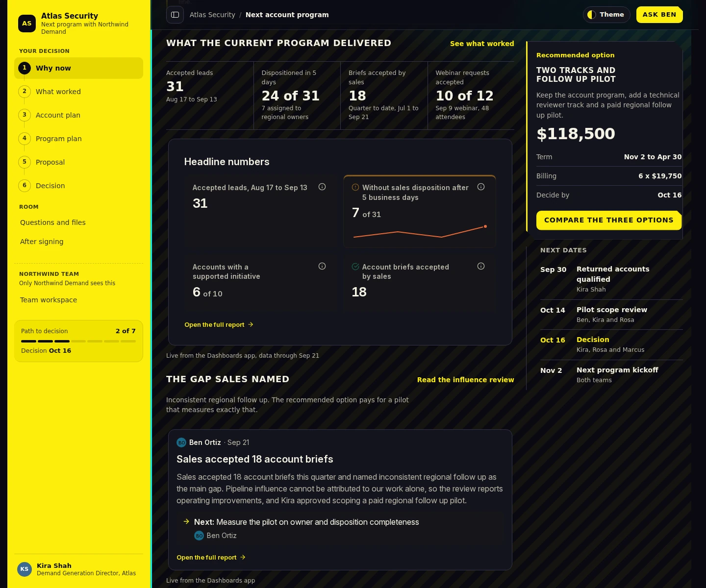Click the AS Atlas Security logo badge
706x588 pixels.
[x=27, y=24]
